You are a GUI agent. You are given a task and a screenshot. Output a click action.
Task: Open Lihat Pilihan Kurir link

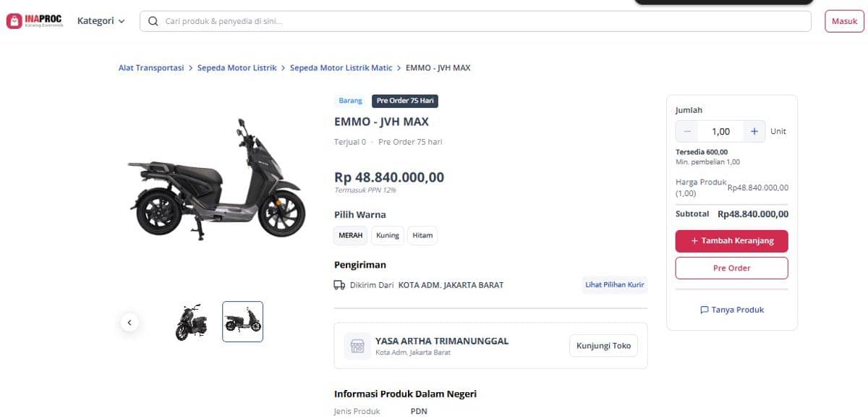point(614,284)
